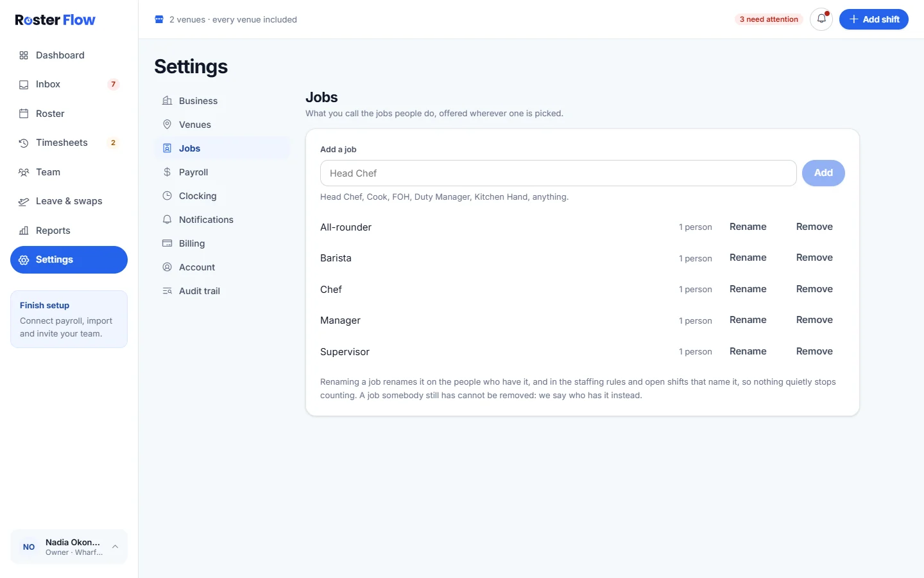Remove the Manager job
Image resolution: width=924 pixels, height=578 pixels.
point(814,320)
